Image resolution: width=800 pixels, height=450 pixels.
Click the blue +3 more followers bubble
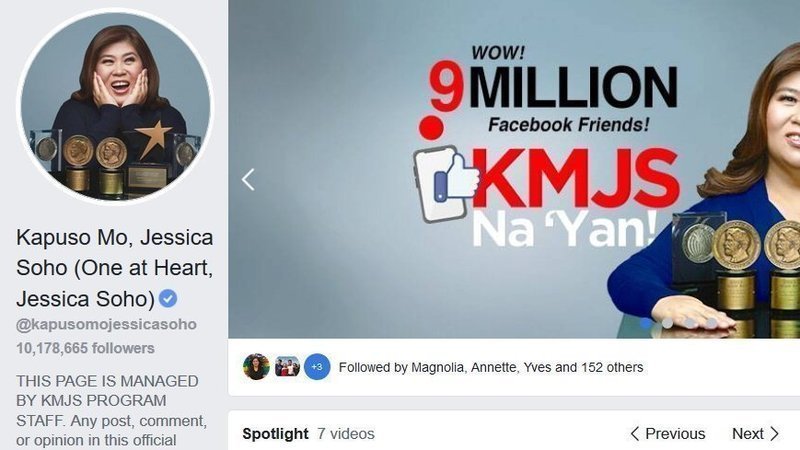coord(317,367)
